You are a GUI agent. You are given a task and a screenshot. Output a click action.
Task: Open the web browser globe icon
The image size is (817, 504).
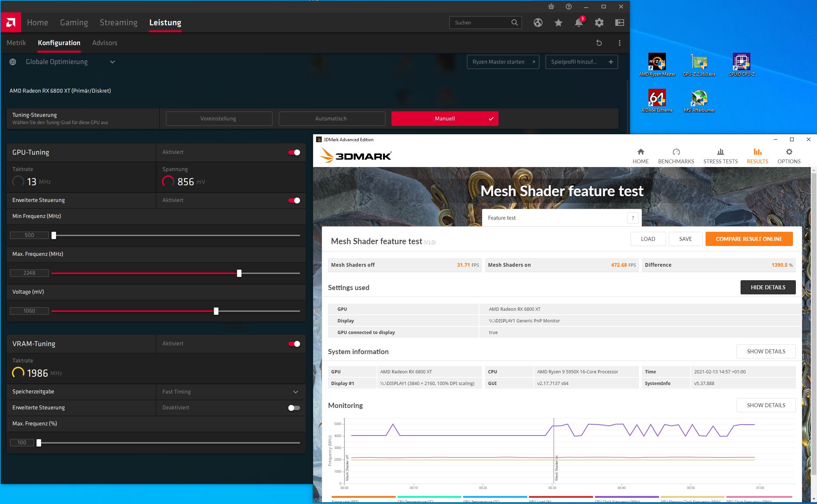(x=538, y=23)
